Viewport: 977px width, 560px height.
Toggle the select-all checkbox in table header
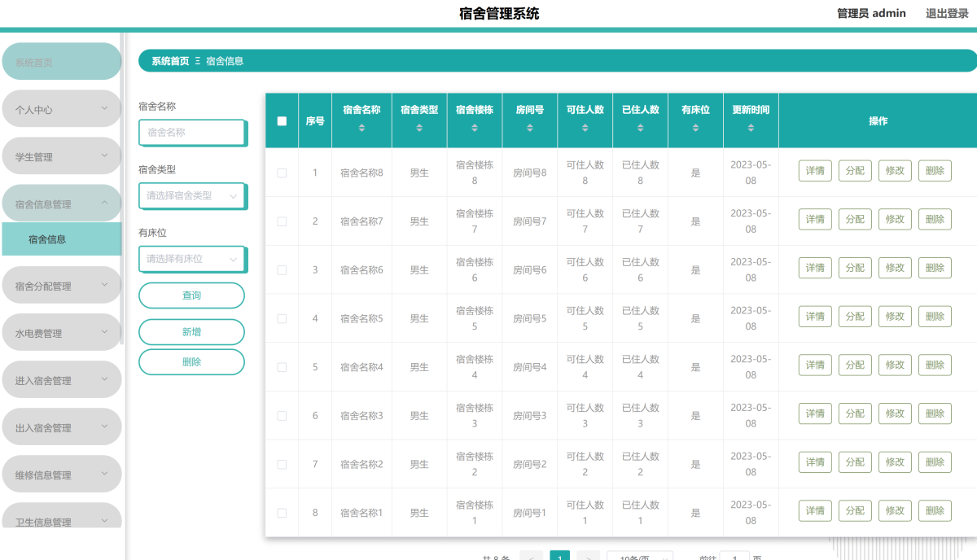coord(282,121)
